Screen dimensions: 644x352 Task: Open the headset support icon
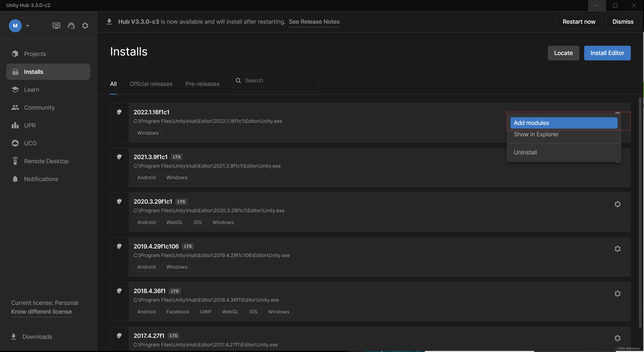tap(71, 26)
